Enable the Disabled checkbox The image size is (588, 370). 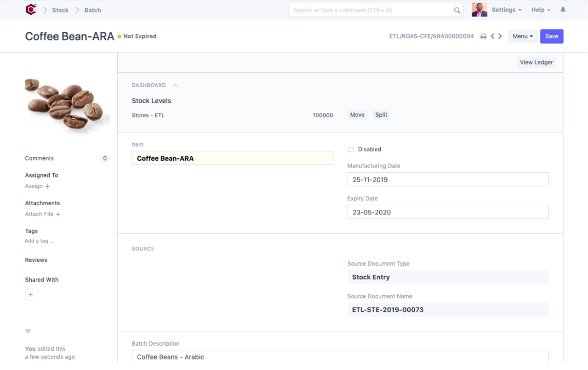351,149
